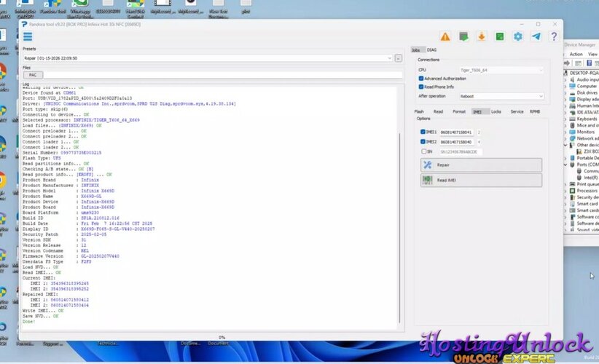Disable the Advanced Authorization checkbox
The height and width of the screenshot is (364, 599).
[421, 78]
